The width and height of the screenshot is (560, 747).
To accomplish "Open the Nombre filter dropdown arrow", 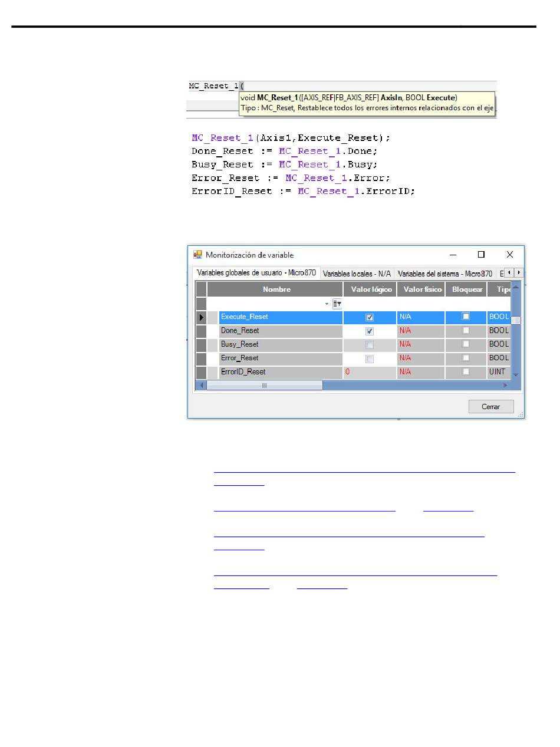I will [327, 304].
